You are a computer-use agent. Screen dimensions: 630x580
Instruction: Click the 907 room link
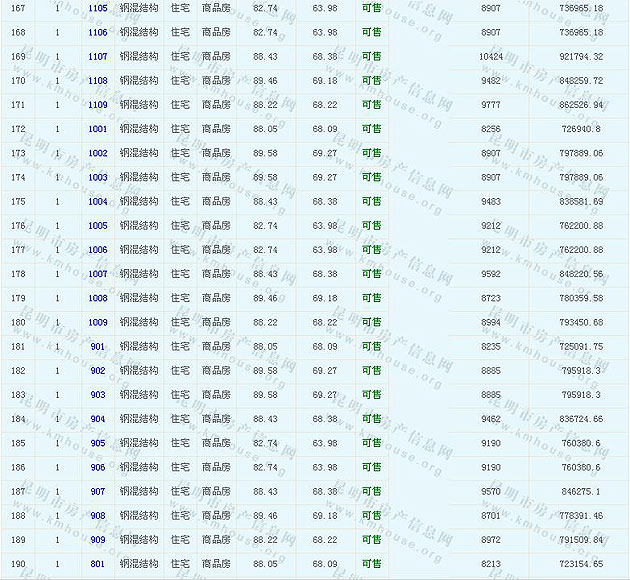(97, 491)
